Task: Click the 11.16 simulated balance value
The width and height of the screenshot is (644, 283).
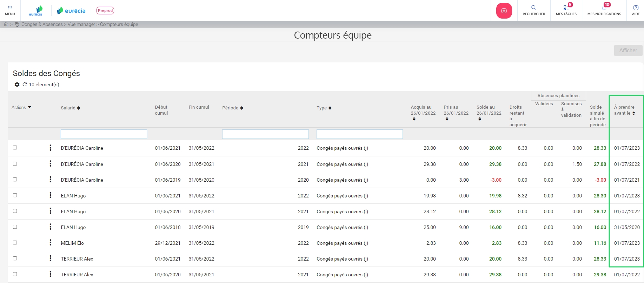Action: pos(600,243)
